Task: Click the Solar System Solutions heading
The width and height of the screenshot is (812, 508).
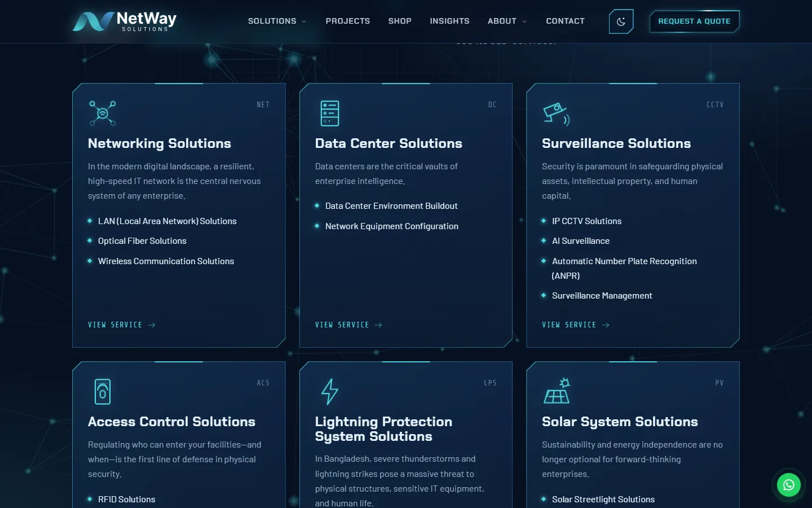Action: pos(620,422)
